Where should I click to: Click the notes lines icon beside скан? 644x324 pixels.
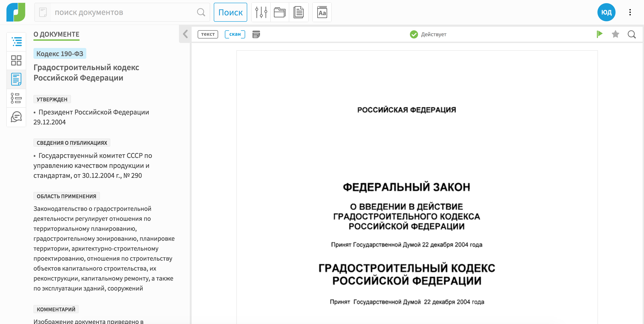pos(256,34)
